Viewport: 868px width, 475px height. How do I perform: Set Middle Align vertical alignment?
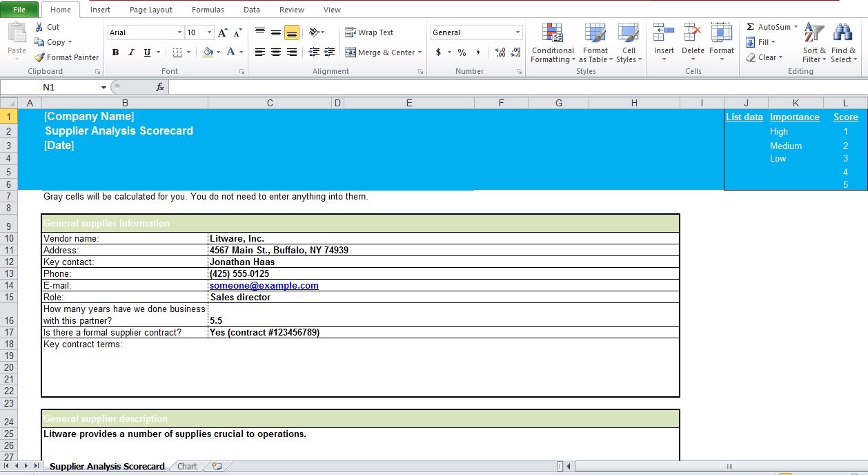pos(276,32)
